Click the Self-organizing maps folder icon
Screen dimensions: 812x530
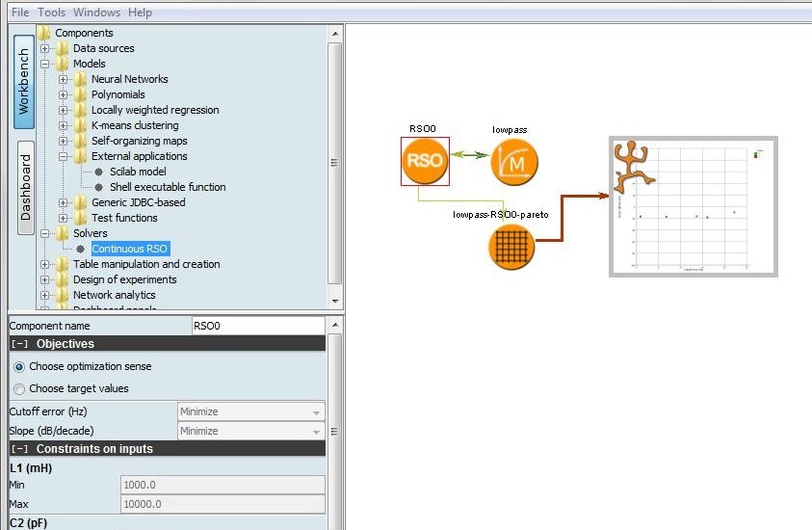(x=81, y=141)
